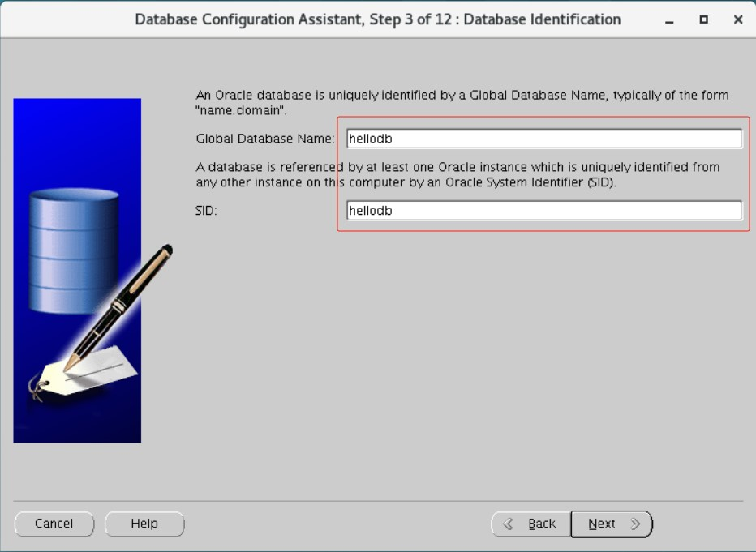756x552 pixels.
Task: Maximize the Database Configuration Assistant window
Action: tap(703, 19)
